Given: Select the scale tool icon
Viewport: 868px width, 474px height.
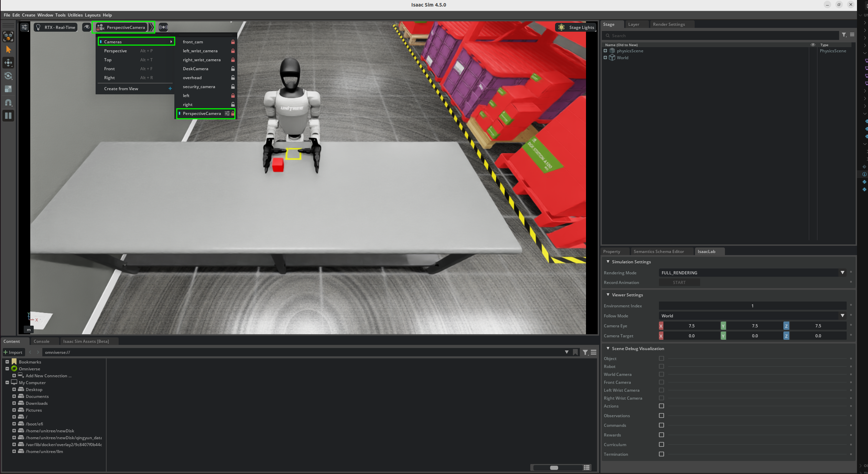Looking at the screenshot, I should tap(8, 89).
